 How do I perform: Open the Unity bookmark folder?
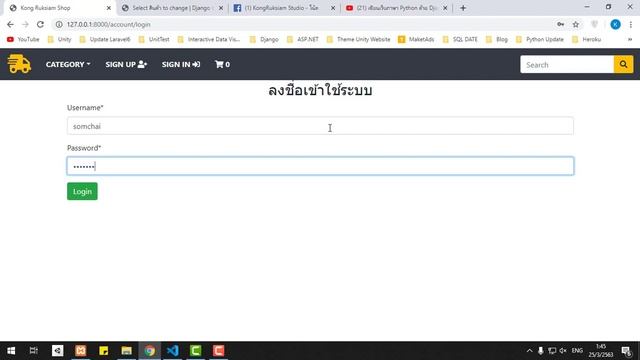[x=60, y=40]
